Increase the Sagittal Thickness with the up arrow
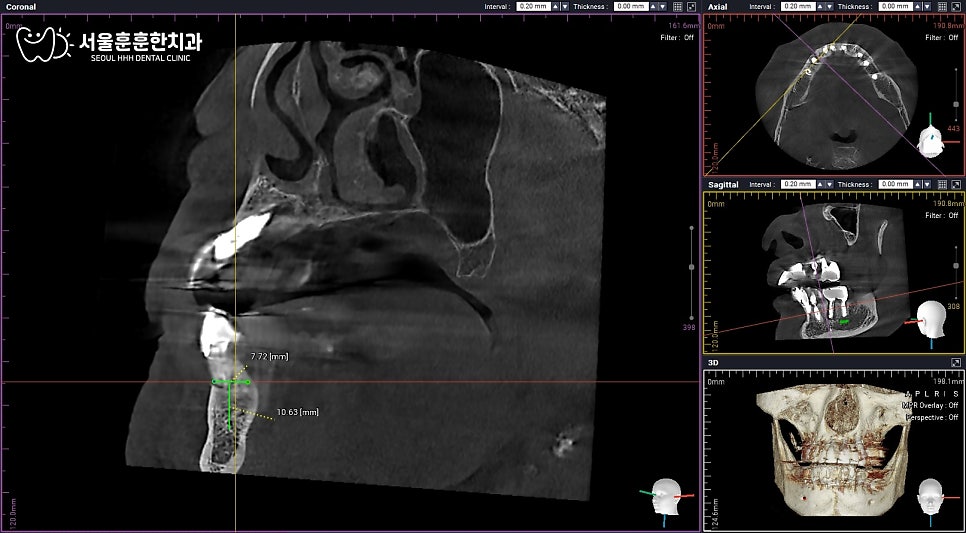The height and width of the screenshot is (533, 966). point(917,184)
